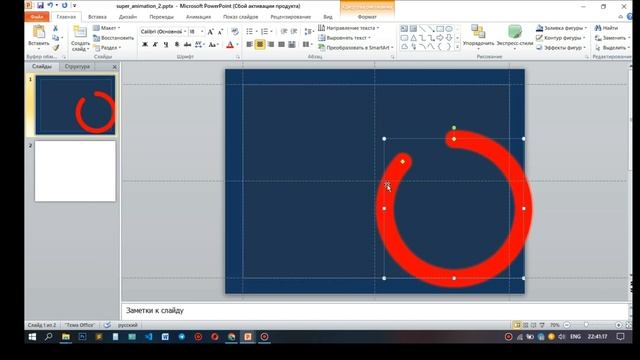Toggle italic formatting (К)
Image resolution: width=640 pixels, height=360 pixels.
tap(156, 44)
